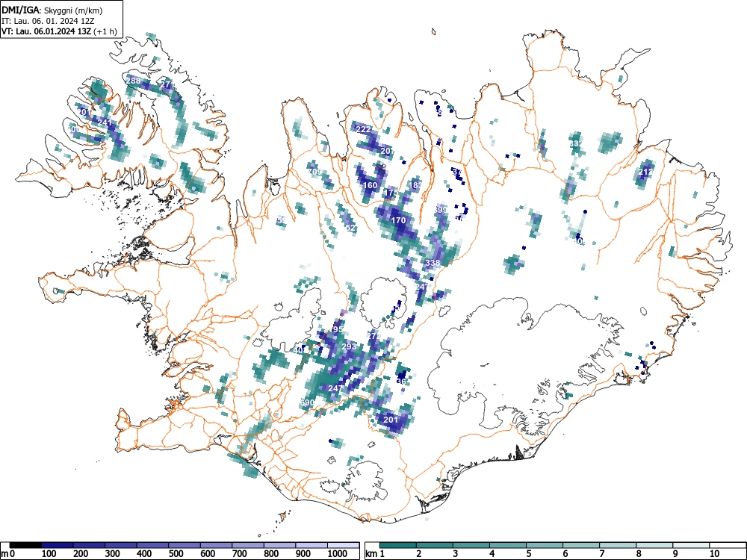The width and height of the screenshot is (747, 560).
Task: Click the '170' visibility value on map
Action: [x=398, y=220]
